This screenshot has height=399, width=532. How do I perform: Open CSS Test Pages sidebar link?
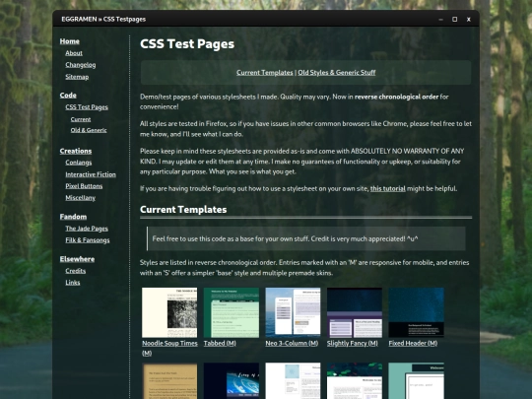pyautogui.click(x=87, y=107)
